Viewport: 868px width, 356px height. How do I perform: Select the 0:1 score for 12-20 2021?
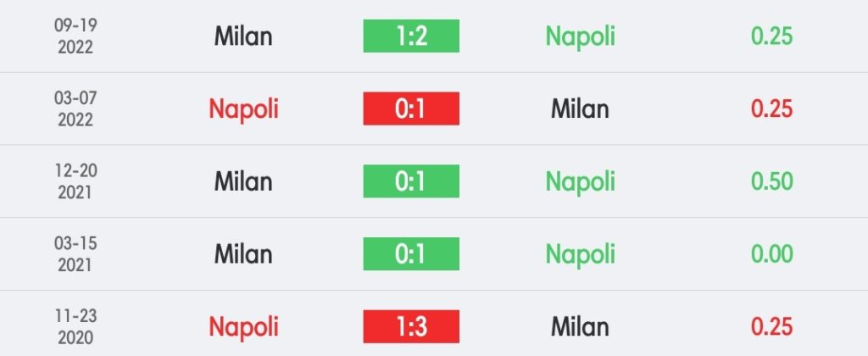411,181
